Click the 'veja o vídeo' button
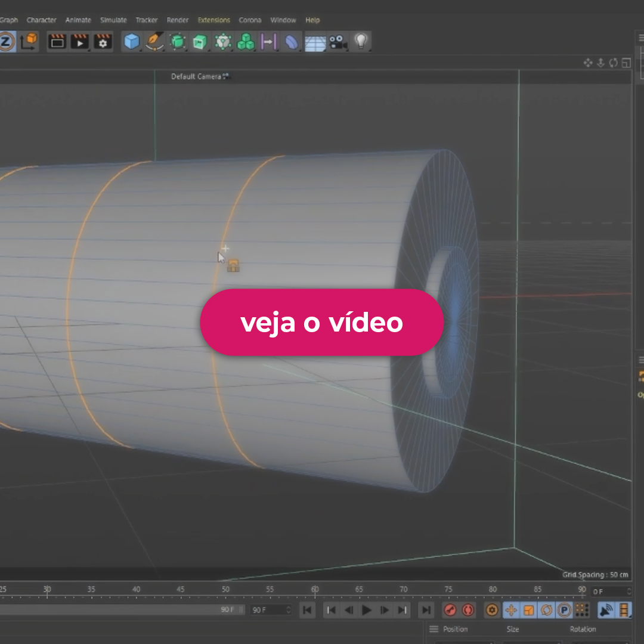This screenshot has width=644, height=644. [x=322, y=323]
